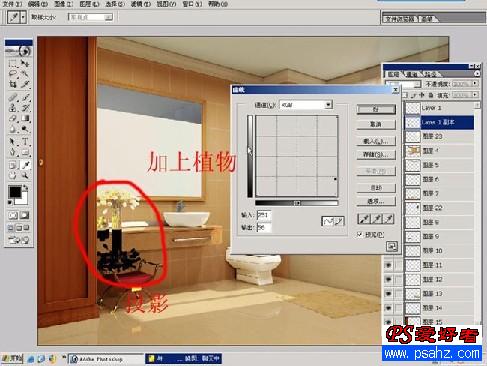The image size is (487, 366).
Task: Choose the curve point editing mode icon
Action: point(327,221)
